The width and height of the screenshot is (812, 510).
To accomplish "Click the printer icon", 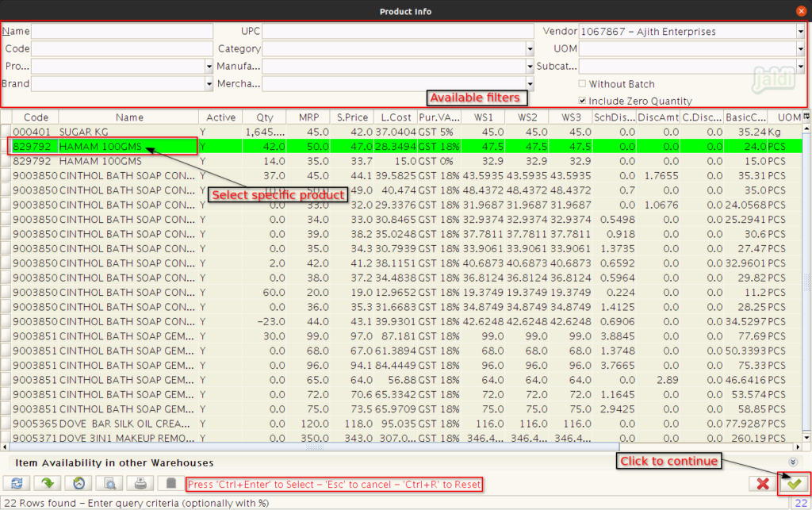I will pos(140,484).
